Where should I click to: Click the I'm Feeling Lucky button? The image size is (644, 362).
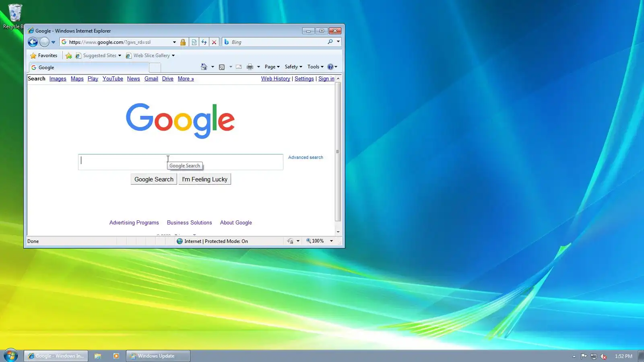pos(204,179)
